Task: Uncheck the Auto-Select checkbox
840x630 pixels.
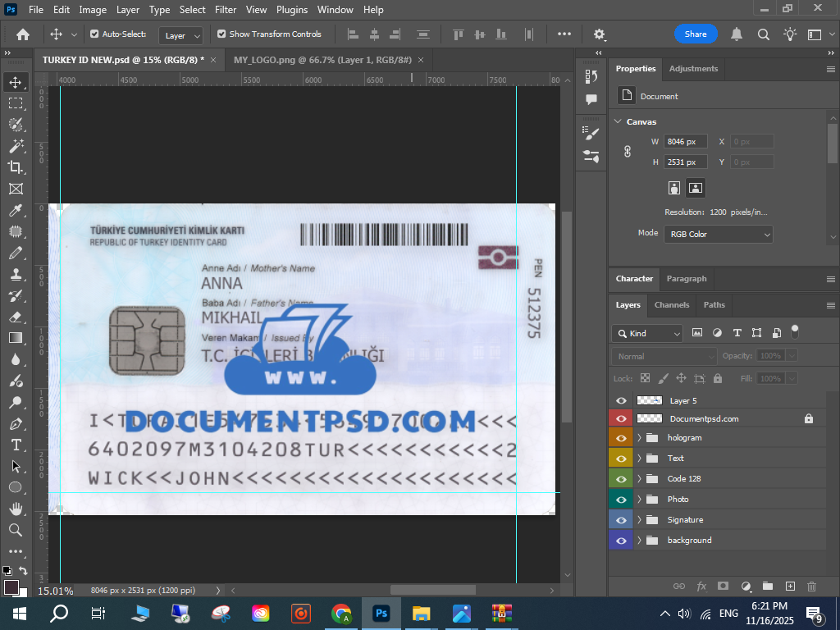Action: pyautogui.click(x=94, y=34)
